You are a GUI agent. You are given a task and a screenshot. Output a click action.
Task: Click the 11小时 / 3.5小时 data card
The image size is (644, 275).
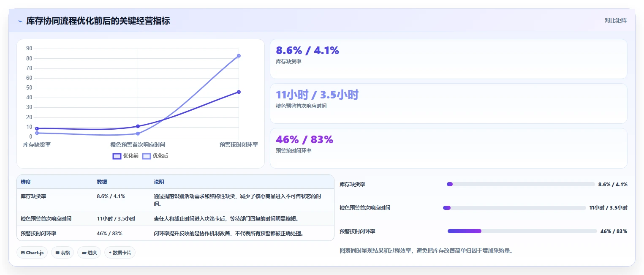448,103
